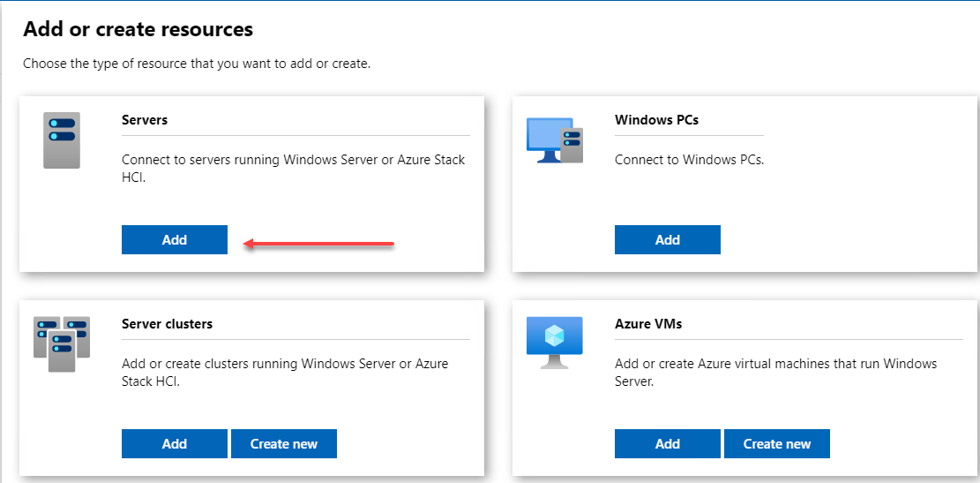Click the 'Add or create resources' title

138,29
